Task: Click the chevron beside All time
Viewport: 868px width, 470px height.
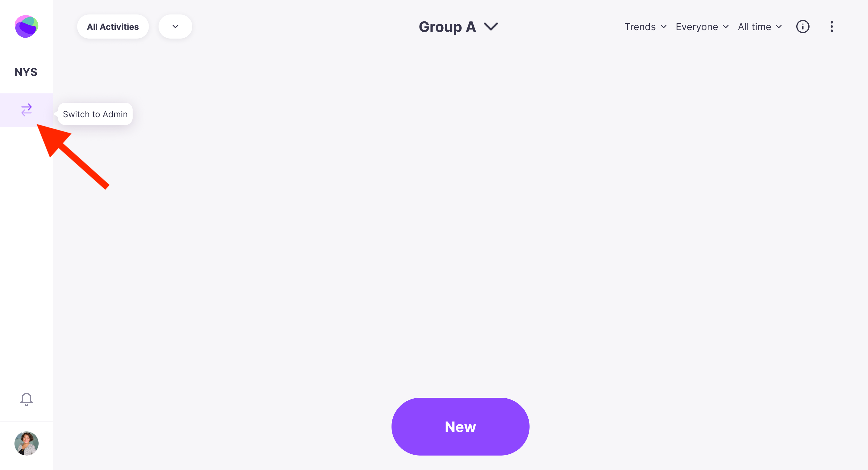Action: [x=779, y=27]
